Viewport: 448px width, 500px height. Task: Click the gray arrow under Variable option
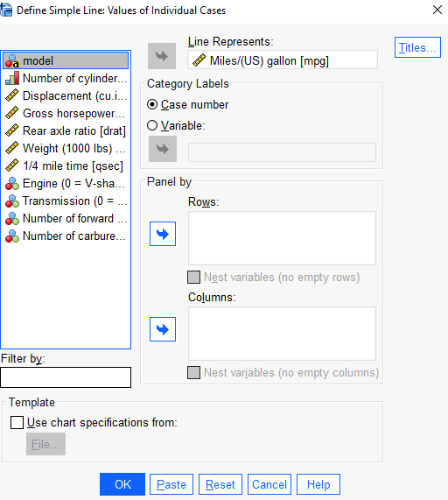coord(163,149)
